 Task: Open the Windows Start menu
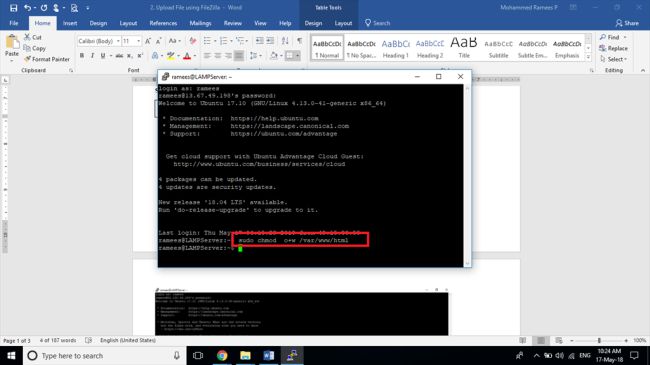11,355
